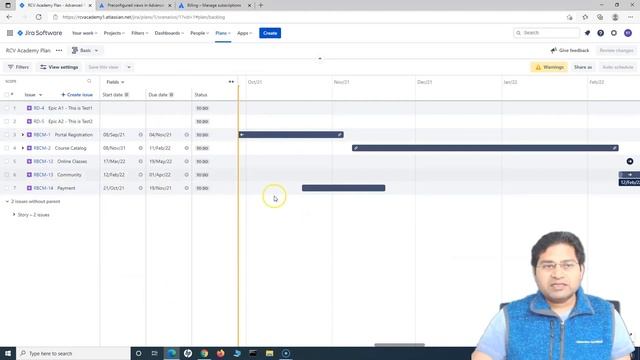
Task: Toggle the select-all issues checkbox
Action: 6,95
